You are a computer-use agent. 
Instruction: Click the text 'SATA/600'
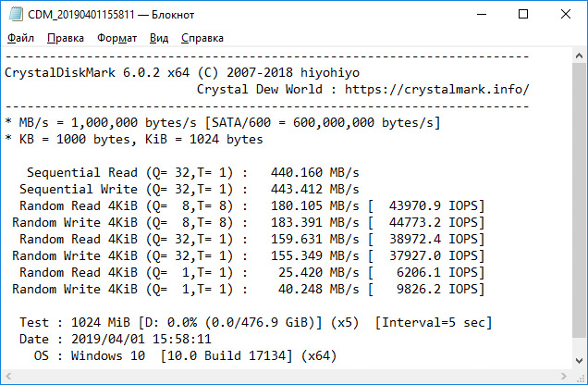tap(241, 123)
